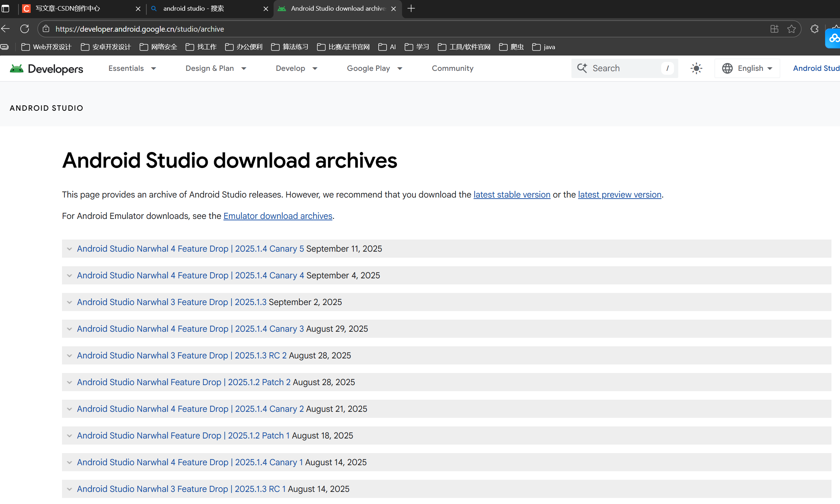The image size is (840, 504).
Task: Go to the Community page
Action: coord(452,68)
